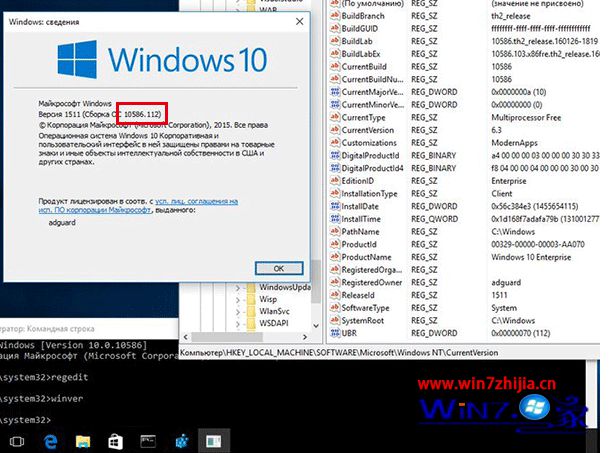Select the EditionID value icon
Viewport: 614px width, 453px height.
pyautogui.click(x=335, y=180)
